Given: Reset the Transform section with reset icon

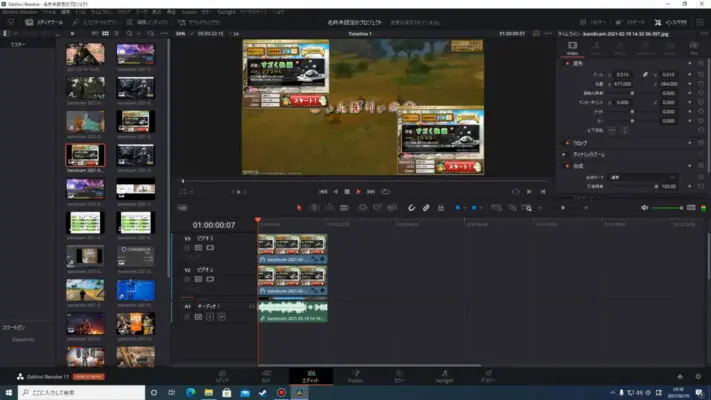Looking at the screenshot, I should (x=701, y=63).
